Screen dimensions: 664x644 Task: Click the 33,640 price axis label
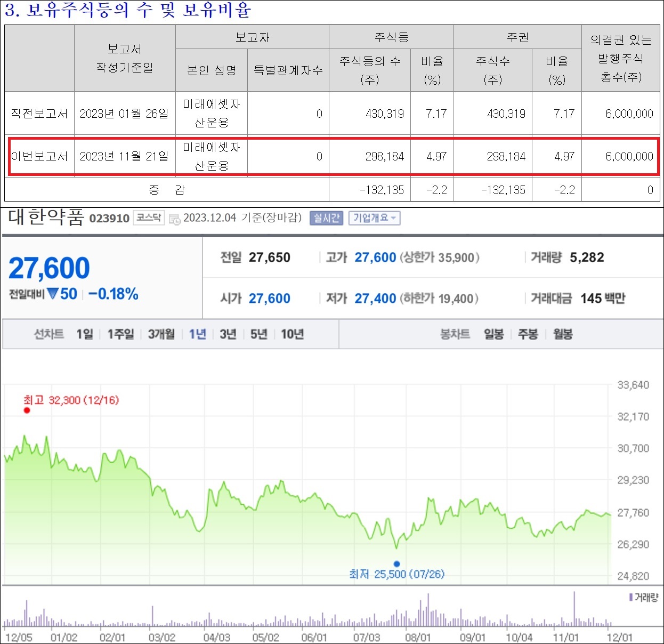(634, 385)
